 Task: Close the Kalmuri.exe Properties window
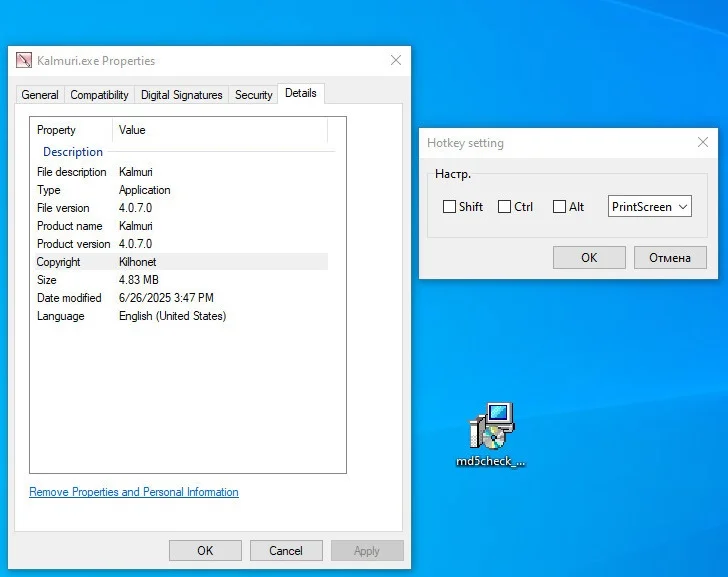coord(396,60)
